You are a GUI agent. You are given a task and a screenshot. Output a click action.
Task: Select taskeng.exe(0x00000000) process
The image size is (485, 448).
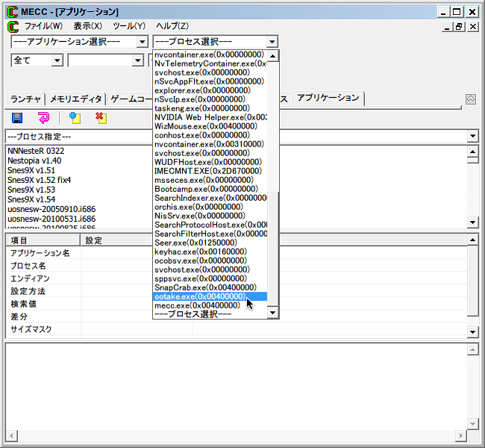210,108
